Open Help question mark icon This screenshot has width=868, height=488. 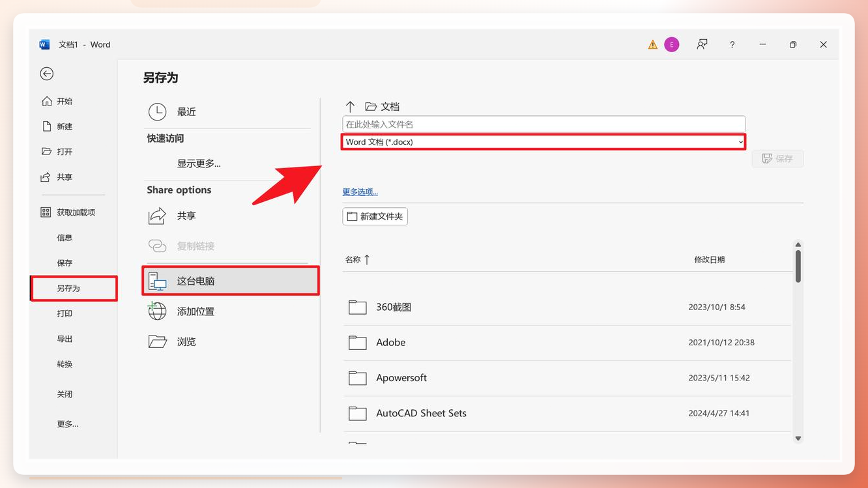[x=732, y=44]
